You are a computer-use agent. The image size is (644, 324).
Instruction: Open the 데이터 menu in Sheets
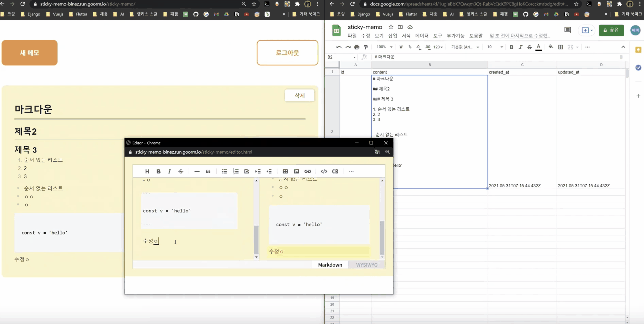pos(422,36)
